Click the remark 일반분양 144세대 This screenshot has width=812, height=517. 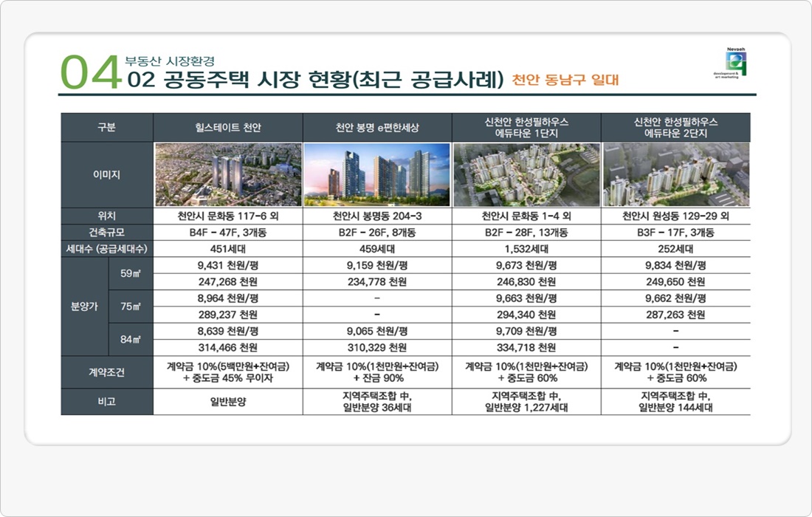675,407
